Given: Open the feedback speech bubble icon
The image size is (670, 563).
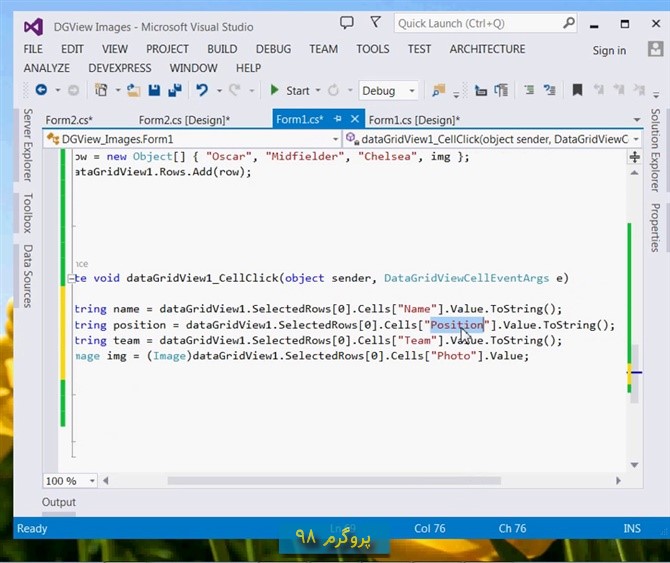Looking at the screenshot, I should (346, 23).
